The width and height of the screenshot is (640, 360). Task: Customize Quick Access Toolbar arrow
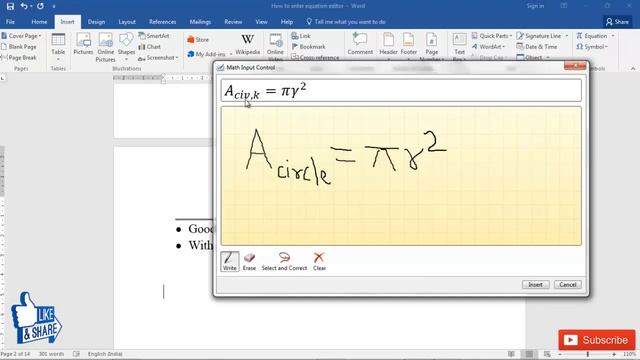pyautogui.click(x=54, y=7)
